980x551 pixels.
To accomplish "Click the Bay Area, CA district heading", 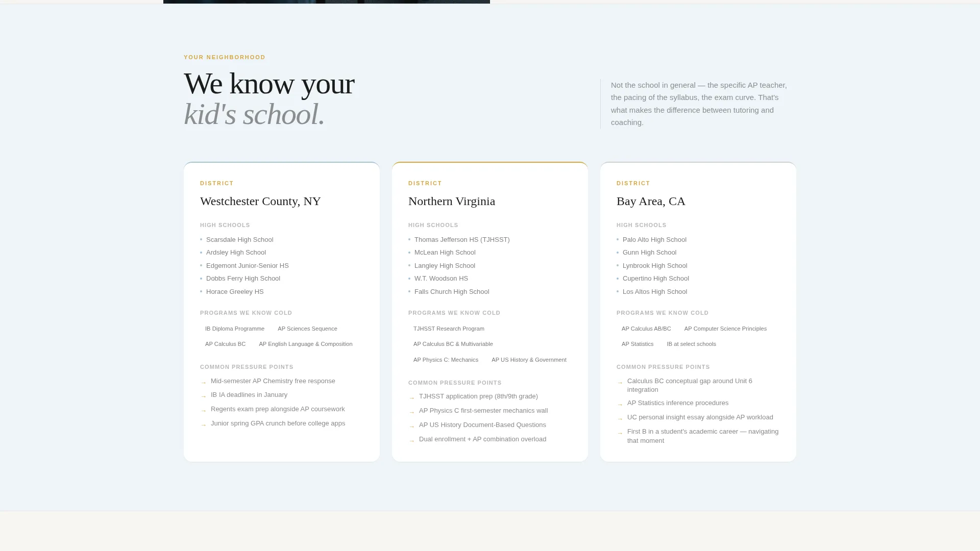I will point(651,202).
